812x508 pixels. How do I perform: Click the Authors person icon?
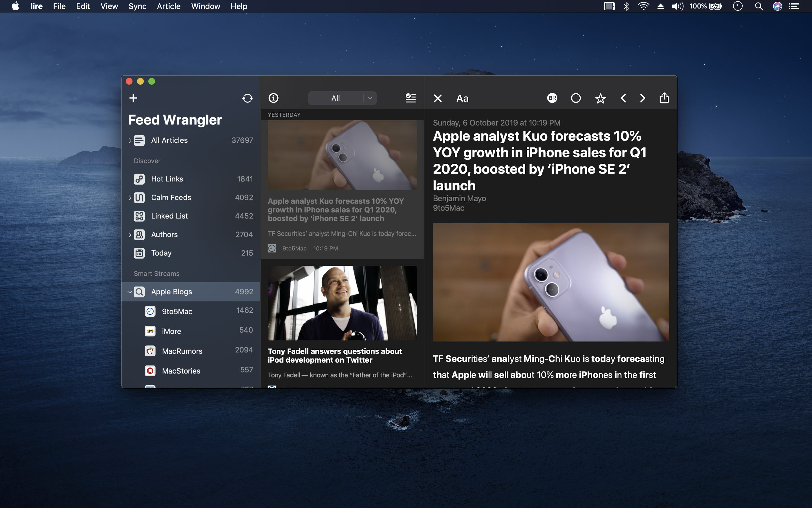coord(139,235)
